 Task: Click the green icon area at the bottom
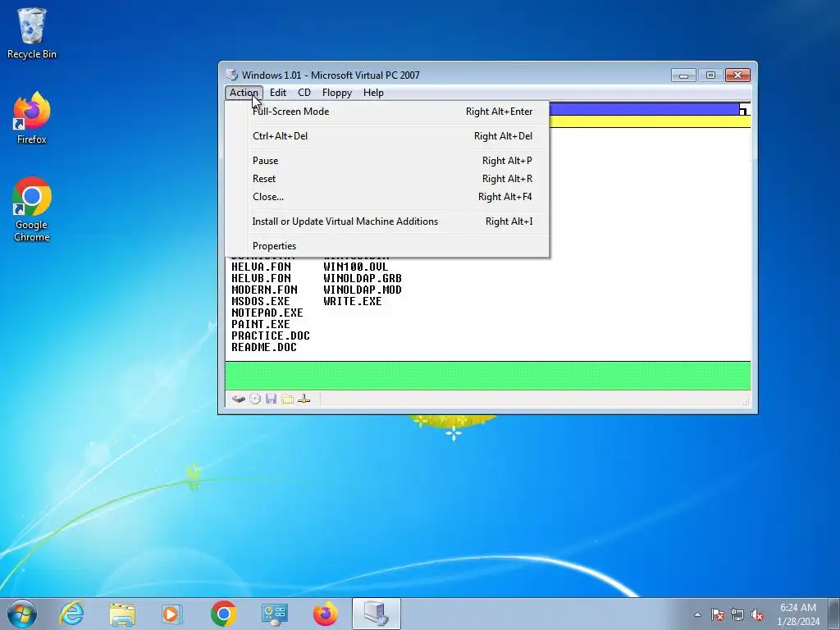pyautogui.click(x=488, y=376)
